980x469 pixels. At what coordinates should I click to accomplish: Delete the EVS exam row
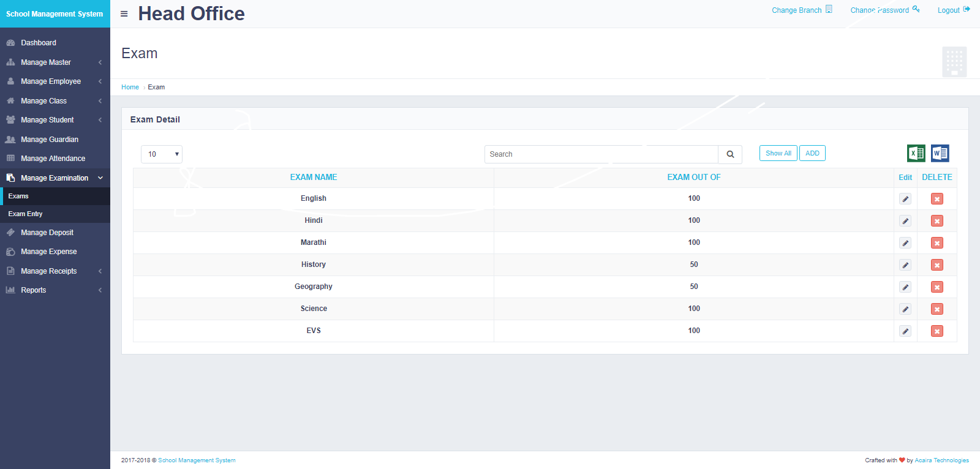(937, 331)
